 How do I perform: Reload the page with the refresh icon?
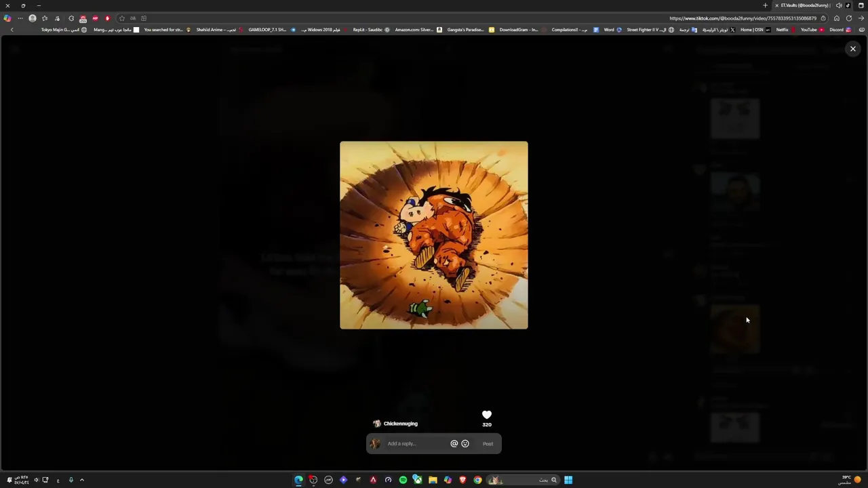pos(849,18)
